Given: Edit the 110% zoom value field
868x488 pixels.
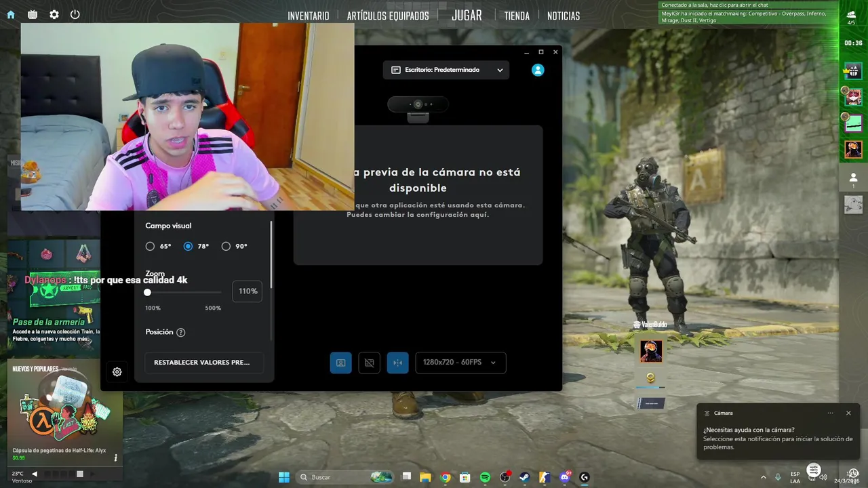Looking at the screenshot, I should [248, 291].
